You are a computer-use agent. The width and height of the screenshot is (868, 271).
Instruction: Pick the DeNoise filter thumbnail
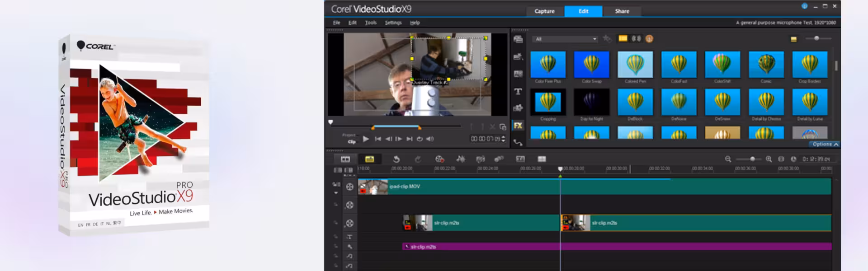[x=679, y=102]
